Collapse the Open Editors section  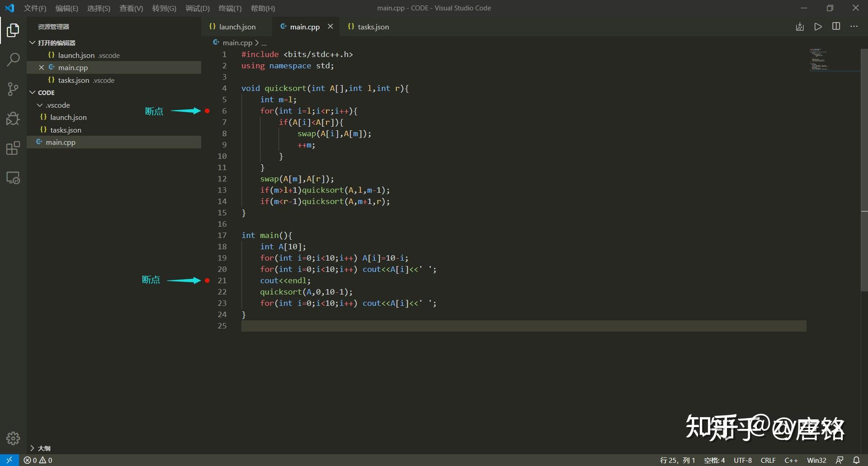pyautogui.click(x=33, y=43)
